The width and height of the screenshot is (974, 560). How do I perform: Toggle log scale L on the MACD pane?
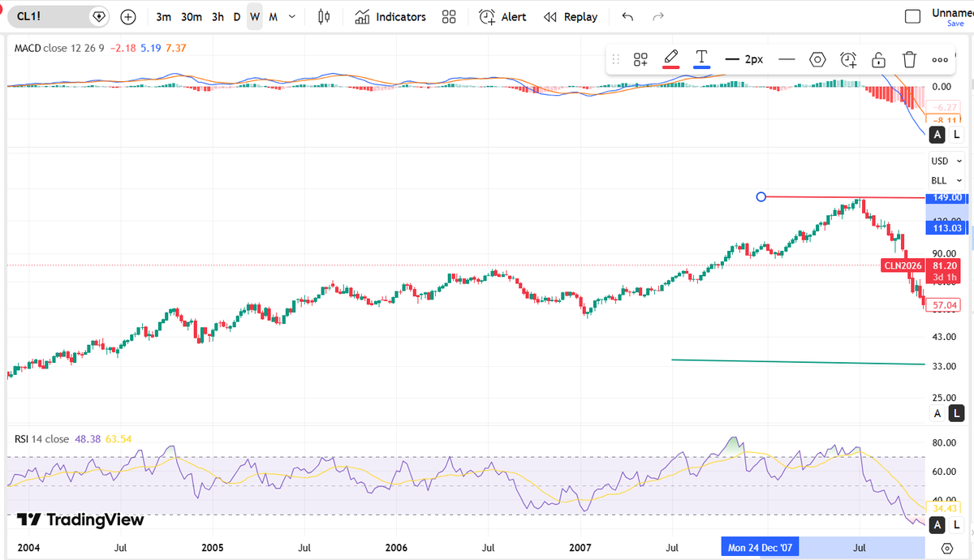pos(956,134)
